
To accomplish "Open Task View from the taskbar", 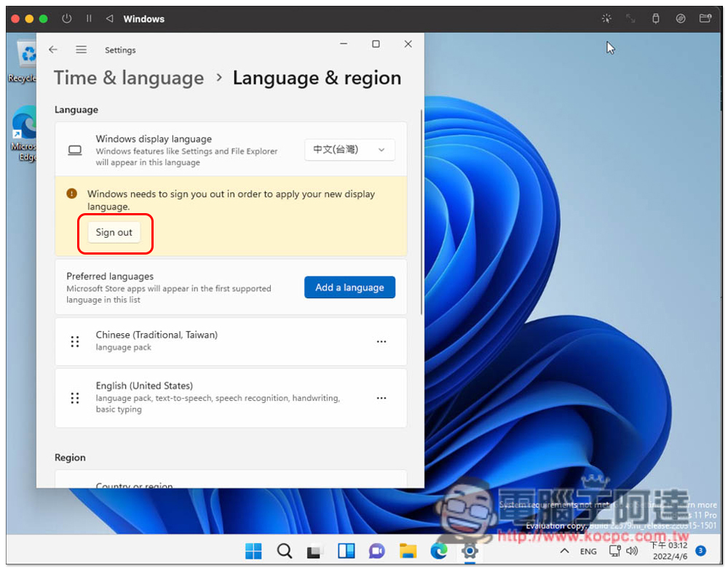I will pyautogui.click(x=314, y=551).
